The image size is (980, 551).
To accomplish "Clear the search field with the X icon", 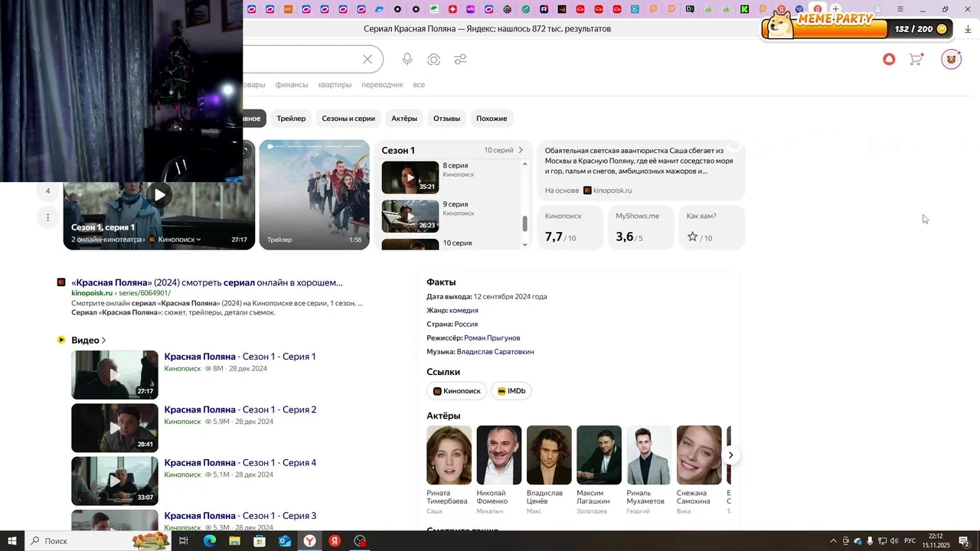I will [x=367, y=60].
